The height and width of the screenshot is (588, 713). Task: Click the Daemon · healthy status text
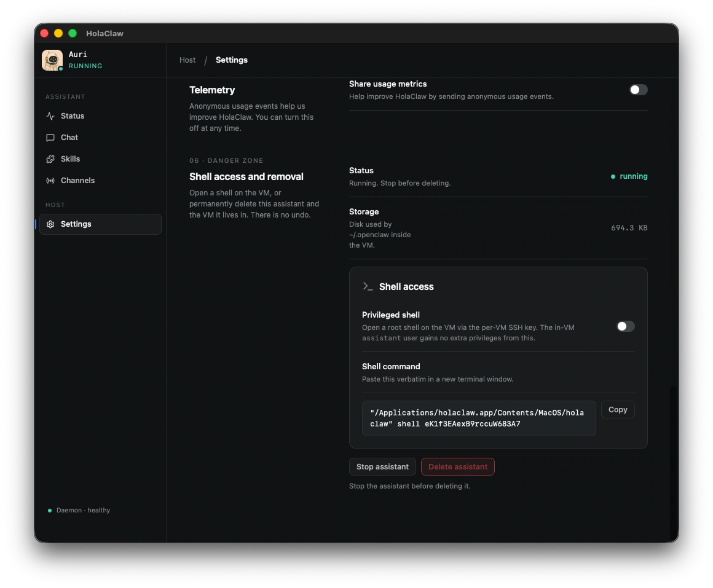[x=83, y=511]
